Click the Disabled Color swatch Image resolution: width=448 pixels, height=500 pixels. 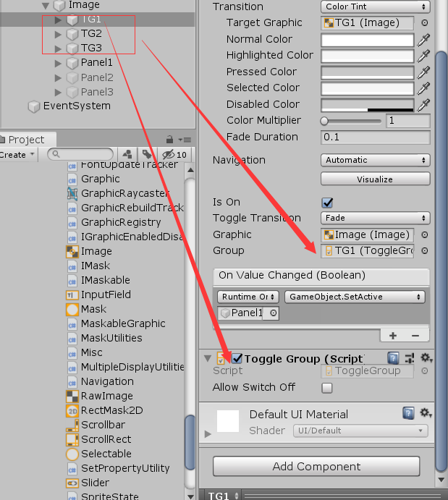click(368, 105)
